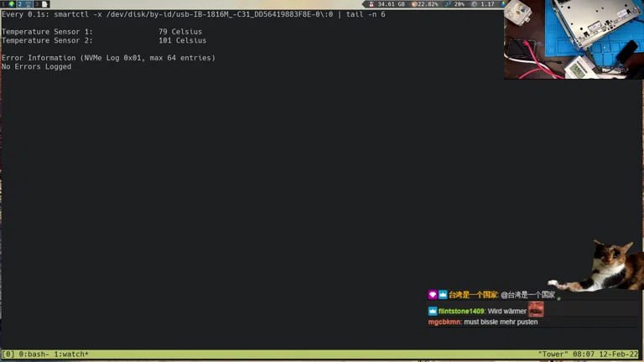644x362 pixels.
Task: Click the webcam overlay thumbnail
Action: coord(574,39)
